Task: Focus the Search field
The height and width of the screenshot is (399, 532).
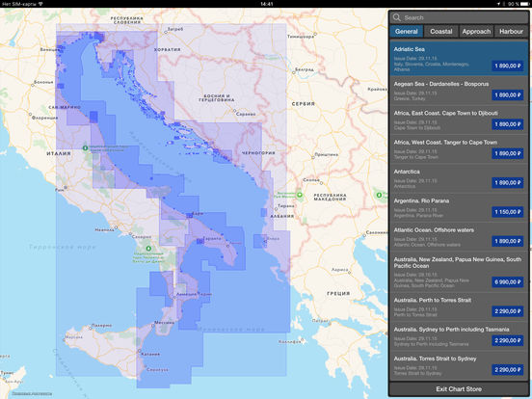Action: click(x=459, y=17)
